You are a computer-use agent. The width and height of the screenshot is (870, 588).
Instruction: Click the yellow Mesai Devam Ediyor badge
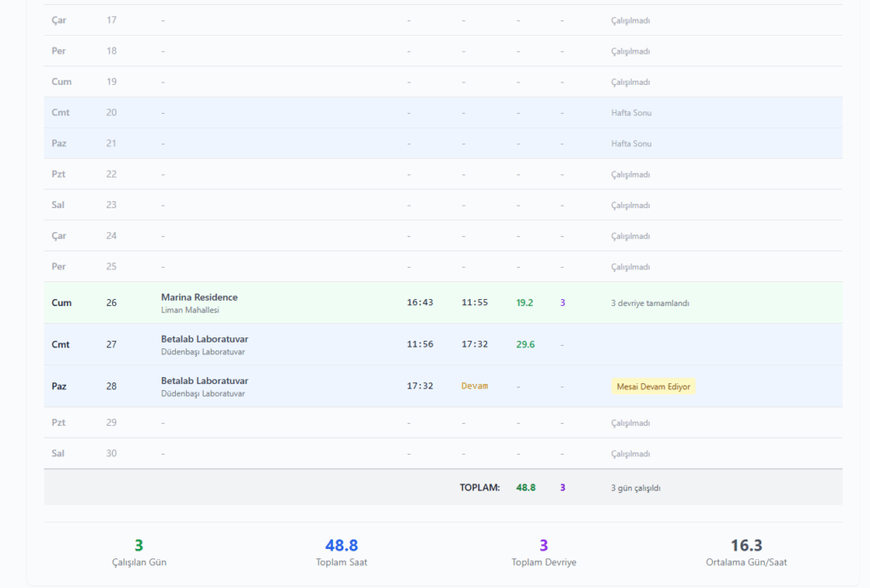tap(652, 387)
